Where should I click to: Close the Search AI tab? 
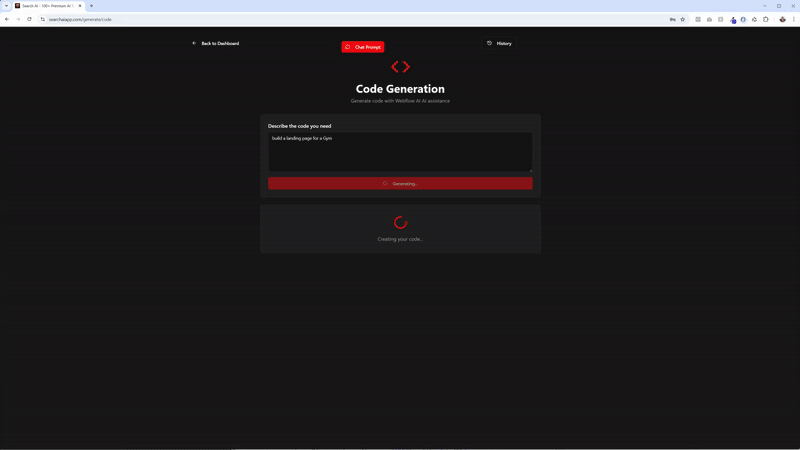point(82,6)
